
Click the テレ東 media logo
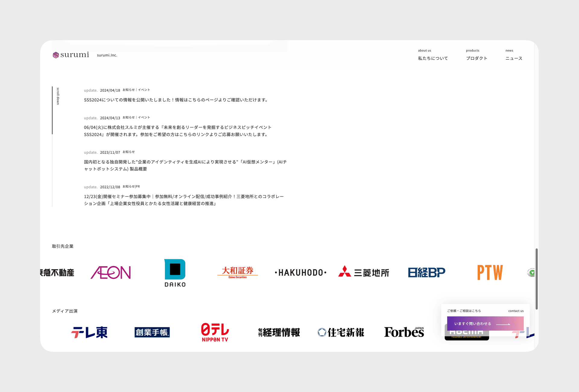(89, 332)
